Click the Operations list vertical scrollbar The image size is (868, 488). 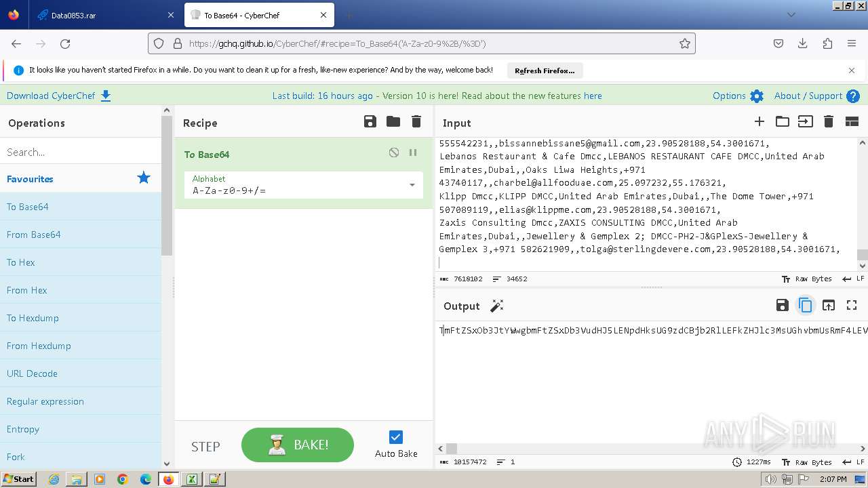[167, 186]
